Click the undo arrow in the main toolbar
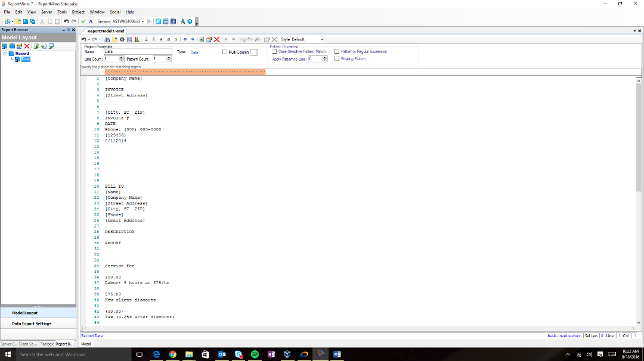The image size is (644, 361). tap(66, 21)
